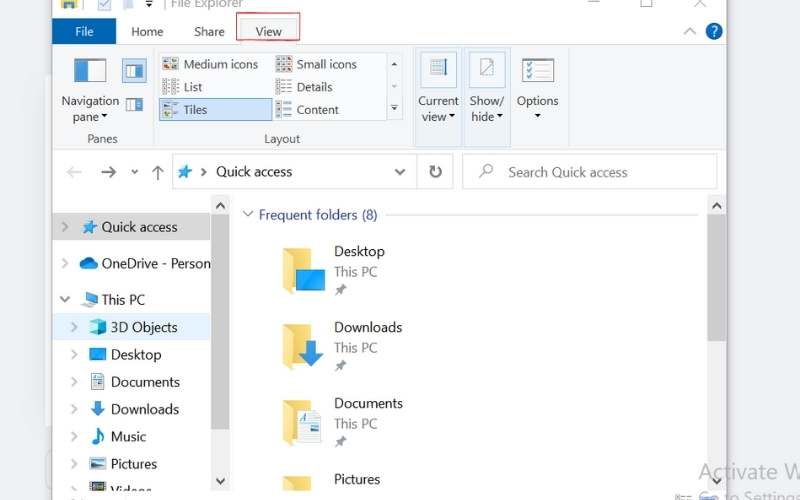800x500 pixels.
Task: Select the View ribbon tab
Action: (268, 32)
